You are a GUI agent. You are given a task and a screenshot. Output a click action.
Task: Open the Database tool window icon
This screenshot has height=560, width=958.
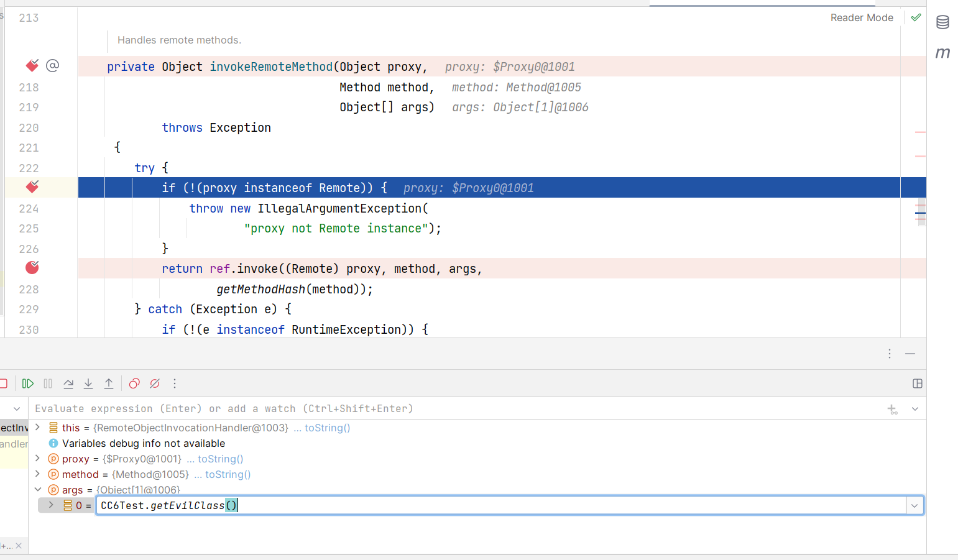click(942, 22)
